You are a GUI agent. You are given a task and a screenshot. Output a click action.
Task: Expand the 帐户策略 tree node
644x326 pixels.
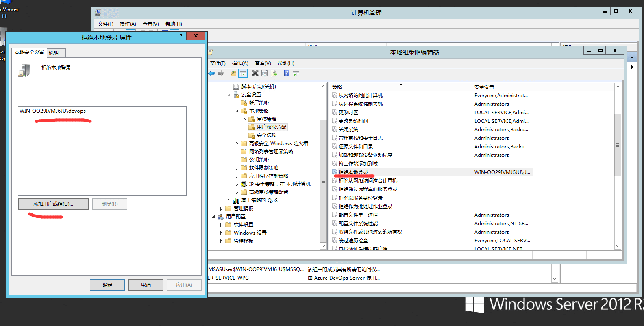[237, 103]
